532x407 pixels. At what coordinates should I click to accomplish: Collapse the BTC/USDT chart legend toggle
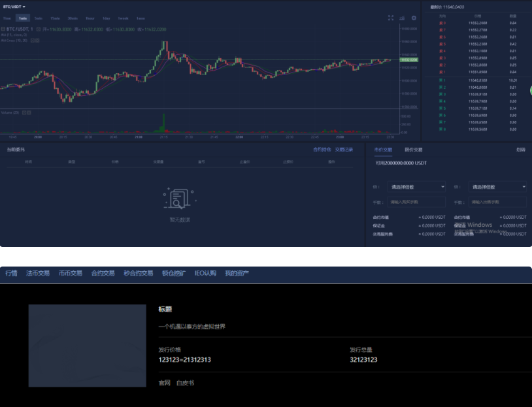pos(3,29)
